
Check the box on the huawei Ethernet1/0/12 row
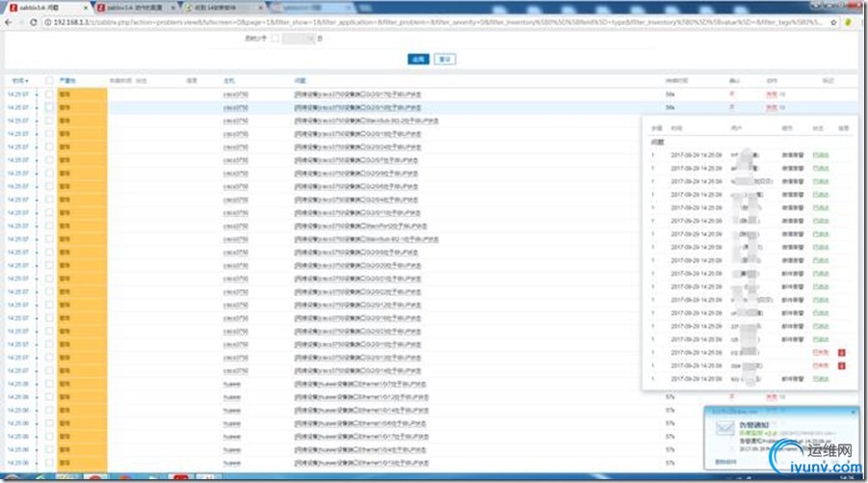tap(49, 397)
